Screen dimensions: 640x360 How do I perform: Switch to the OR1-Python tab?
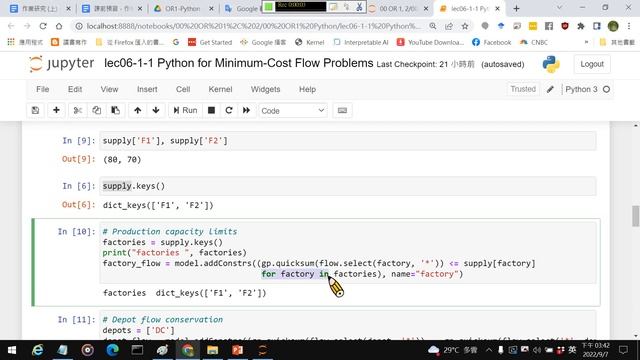[183, 9]
